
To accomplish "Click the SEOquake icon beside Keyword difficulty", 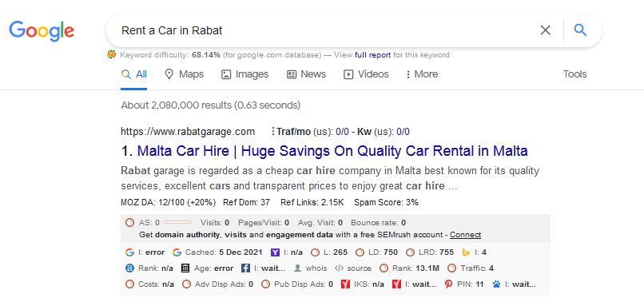I will click(111, 54).
